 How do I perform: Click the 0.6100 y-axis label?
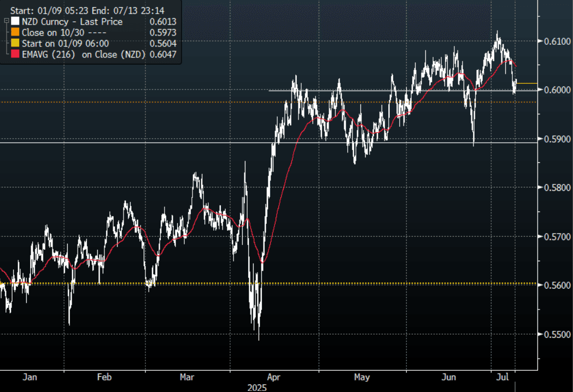(x=557, y=41)
